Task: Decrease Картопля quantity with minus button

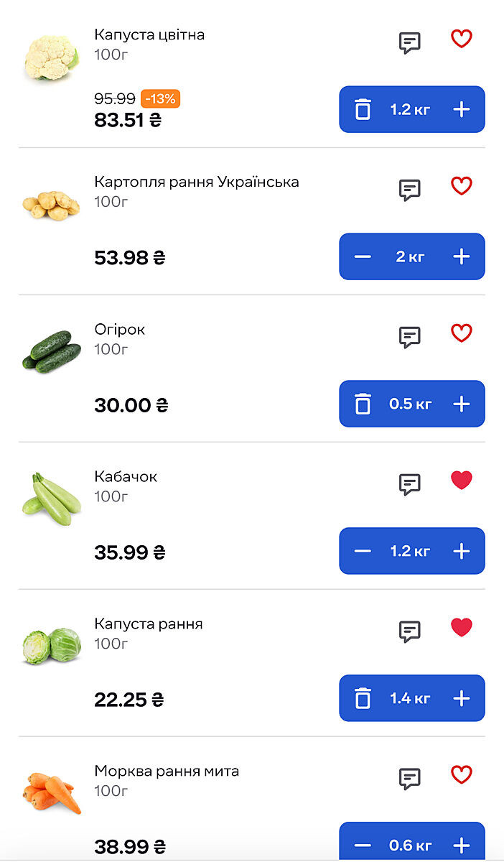Action: pyautogui.click(x=363, y=256)
